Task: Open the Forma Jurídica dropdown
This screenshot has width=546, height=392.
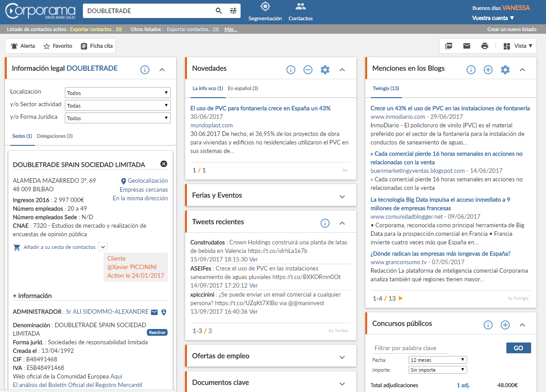Action: [x=118, y=118]
